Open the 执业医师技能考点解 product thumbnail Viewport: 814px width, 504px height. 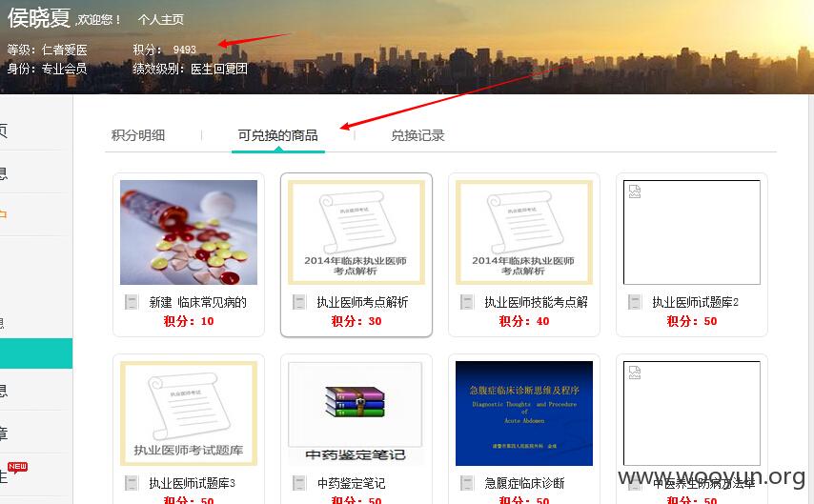pyautogui.click(x=524, y=232)
